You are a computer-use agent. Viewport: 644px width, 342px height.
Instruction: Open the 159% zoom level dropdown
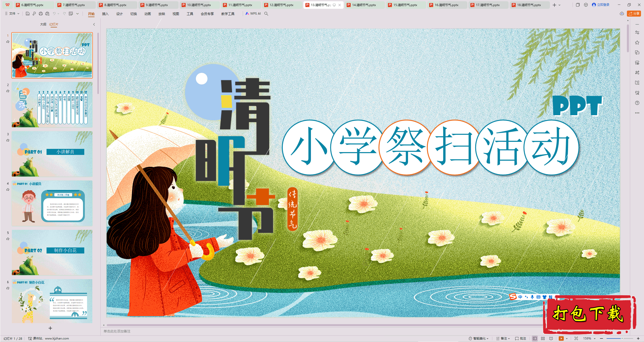(x=589, y=338)
